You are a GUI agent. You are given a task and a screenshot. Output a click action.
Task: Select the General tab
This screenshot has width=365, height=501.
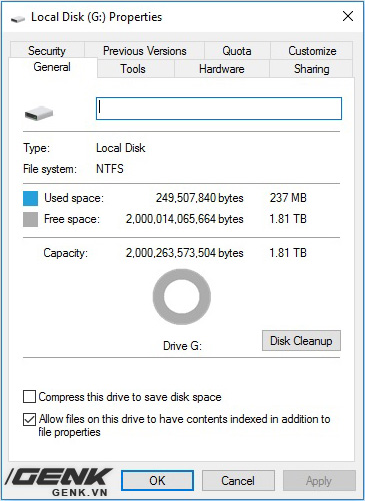[x=53, y=67]
